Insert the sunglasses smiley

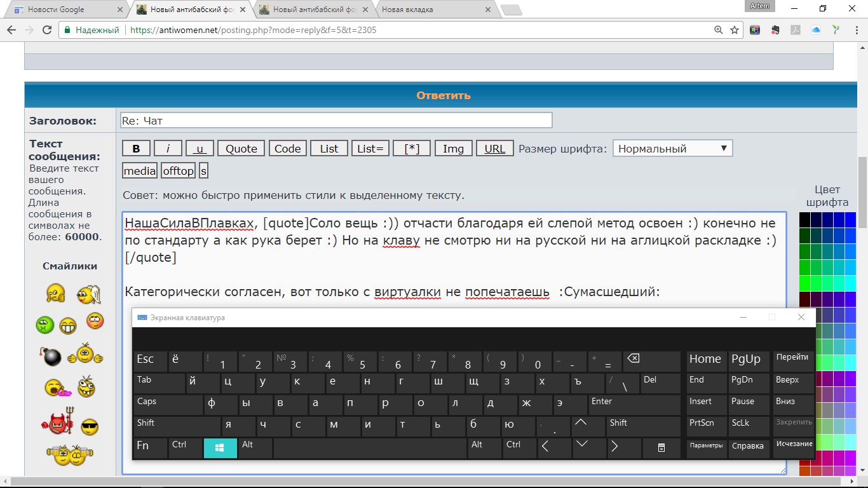(90, 427)
